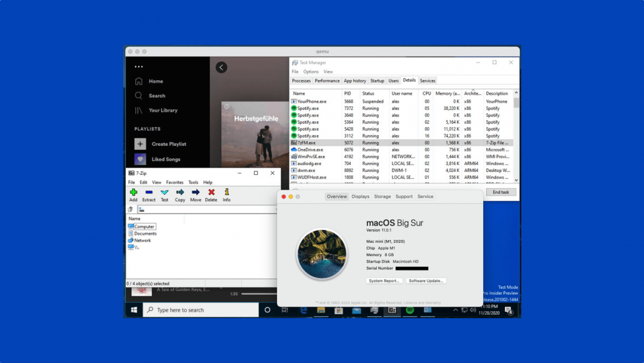Image resolution: width=644 pixels, height=363 pixels.
Task: Open archive Info via the Info icon
Action: pos(227,192)
